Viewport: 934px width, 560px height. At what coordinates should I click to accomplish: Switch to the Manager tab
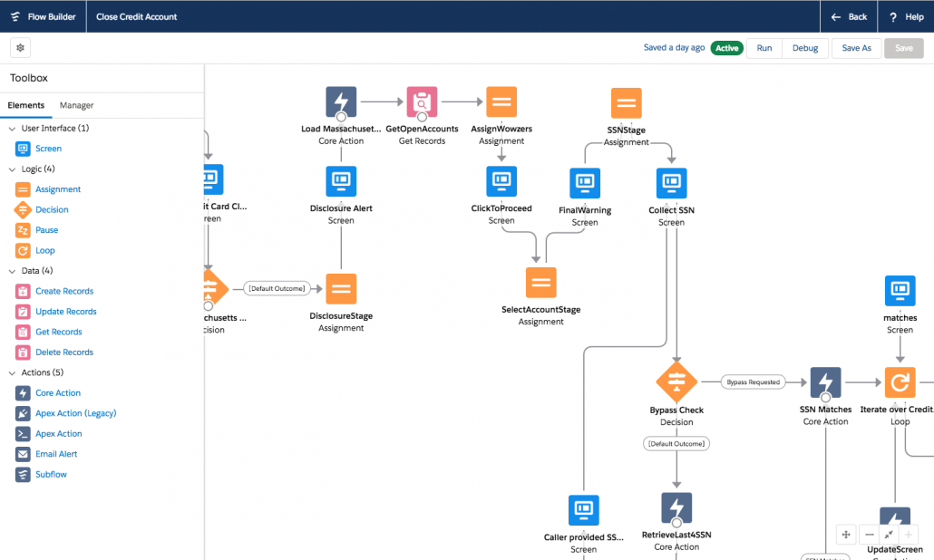(76, 105)
